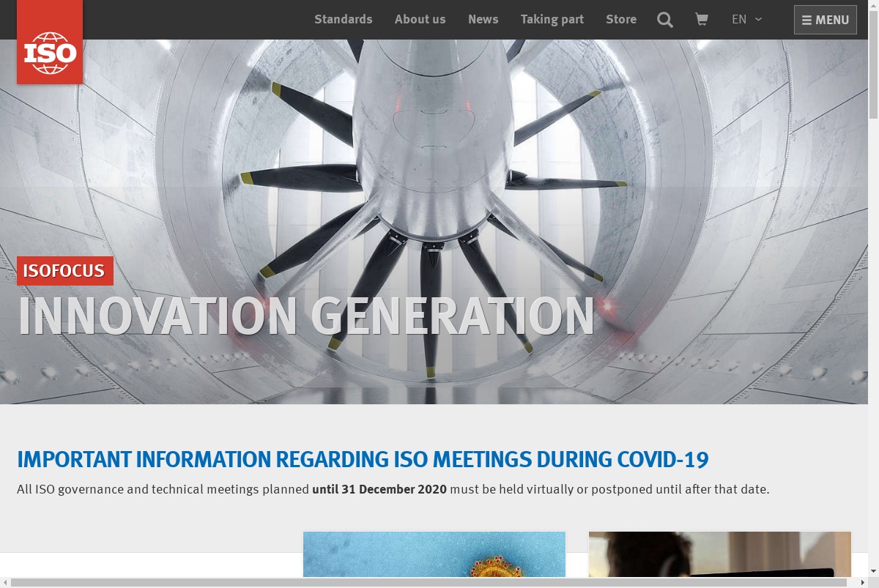Go to the Store menu item
879x588 pixels.
pyautogui.click(x=621, y=19)
